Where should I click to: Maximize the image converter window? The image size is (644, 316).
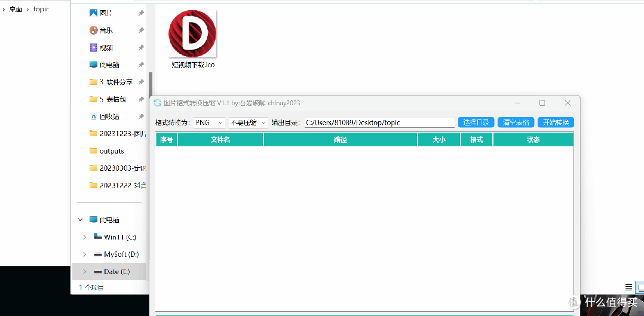542,103
